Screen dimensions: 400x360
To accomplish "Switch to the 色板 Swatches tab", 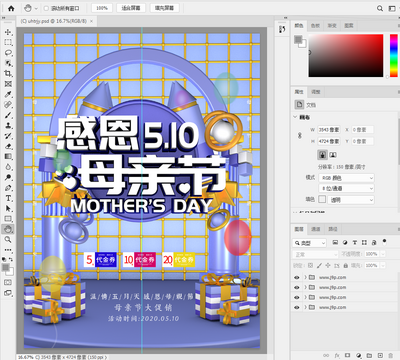I will point(315,26).
